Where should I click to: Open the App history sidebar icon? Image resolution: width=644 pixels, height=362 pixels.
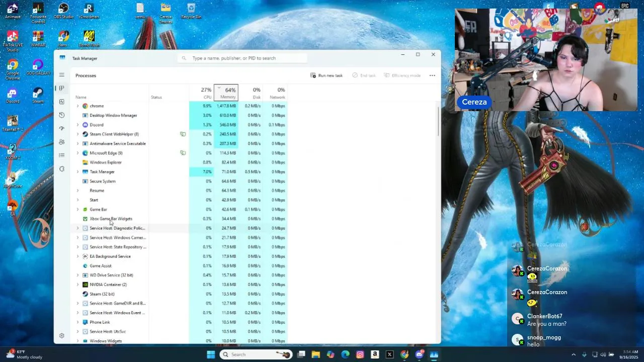tap(61, 115)
